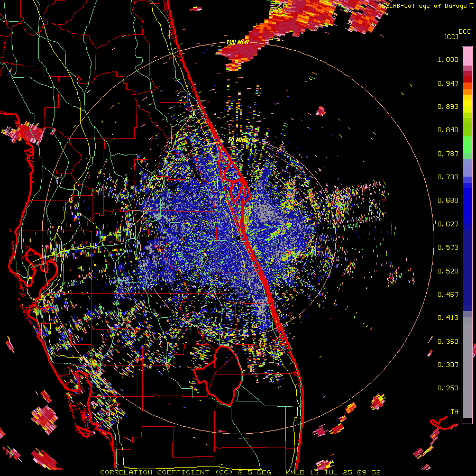Screen dimensions: 476x476
Task: Click the 1.000 scale value
Action: 448,59
